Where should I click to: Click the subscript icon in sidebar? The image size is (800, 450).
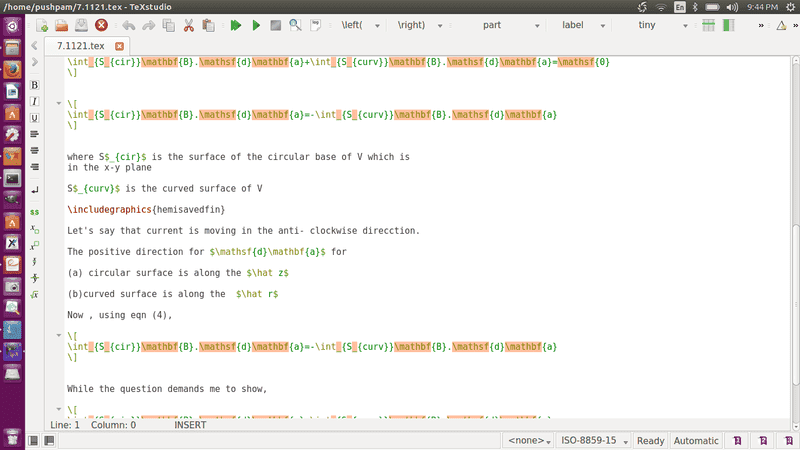pyautogui.click(x=35, y=229)
